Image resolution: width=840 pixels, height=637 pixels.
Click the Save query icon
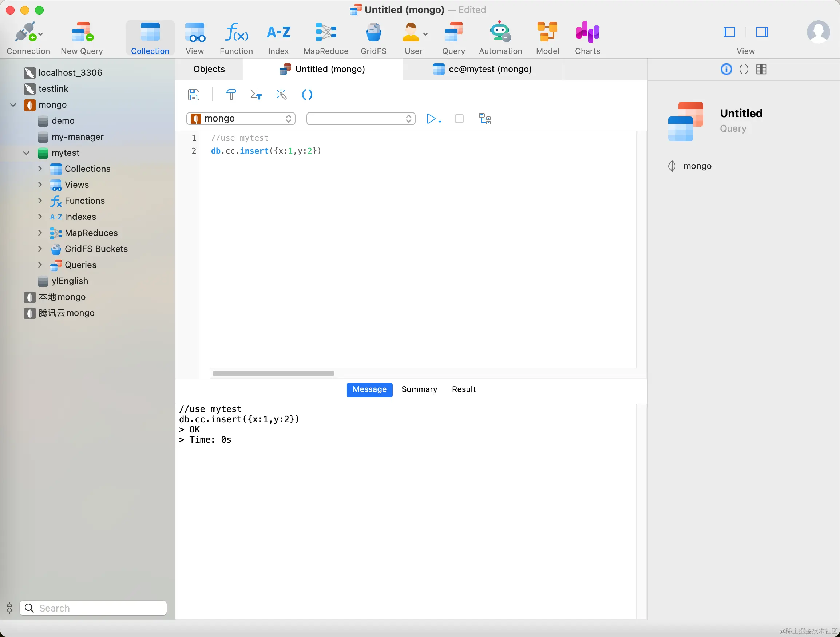pos(193,95)
